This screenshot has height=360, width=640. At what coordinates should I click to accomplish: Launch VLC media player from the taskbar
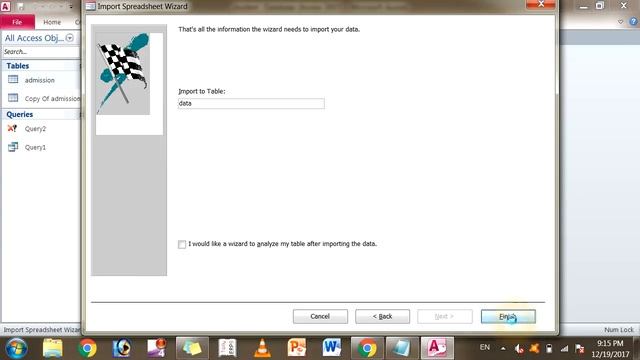pyautogui.click(x=262, y=349)
